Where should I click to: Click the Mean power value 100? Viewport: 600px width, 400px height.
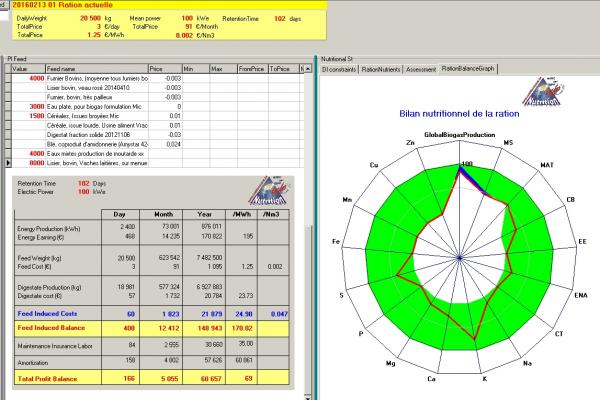coord(187,18)
